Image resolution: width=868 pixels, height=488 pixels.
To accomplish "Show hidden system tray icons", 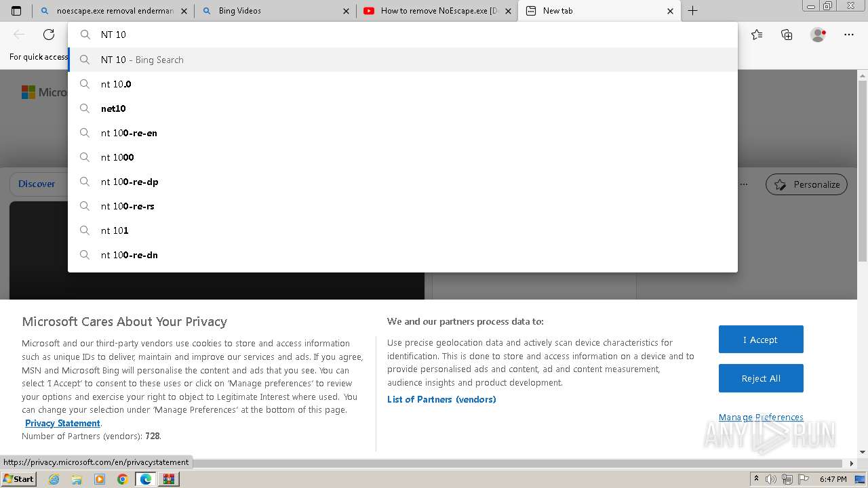I will click(x=756, y=479).
